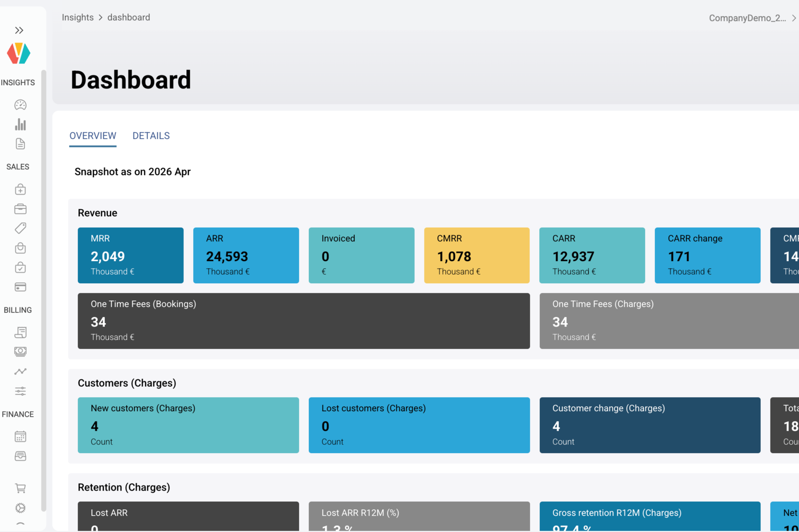The height and width of the screenshot is (532, 799).
Task: Open the shopping cart icon in sidebar
Action: tap(21, 488)
